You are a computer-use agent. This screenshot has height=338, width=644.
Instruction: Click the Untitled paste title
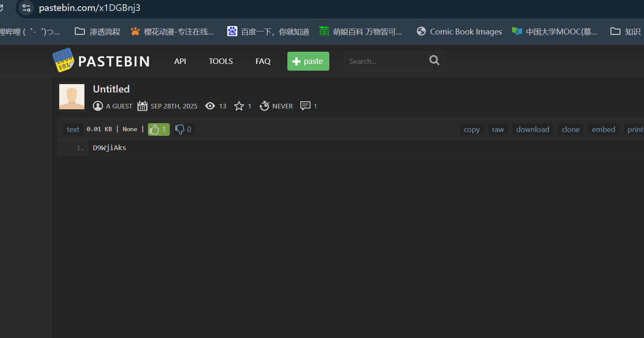pos(111,89)
